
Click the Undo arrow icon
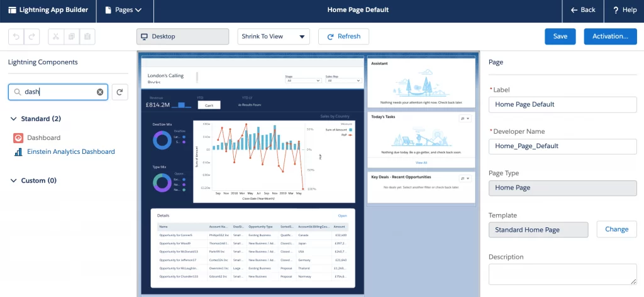point(16,36)
